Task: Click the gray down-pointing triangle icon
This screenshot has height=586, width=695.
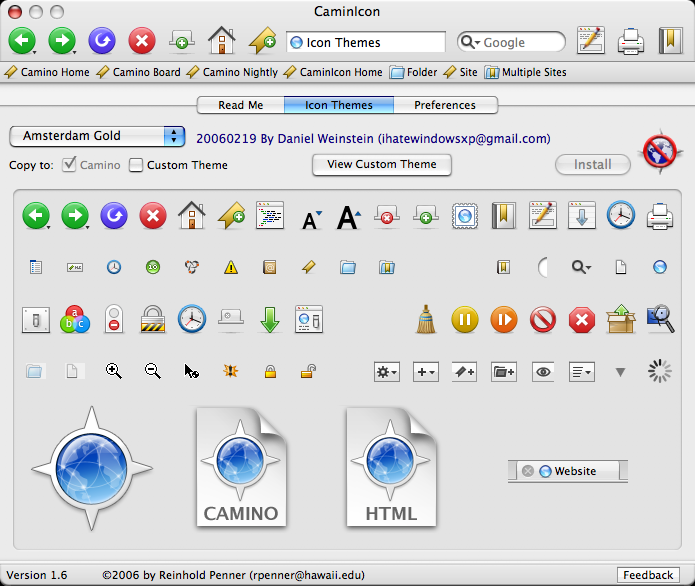Action: 621,372
